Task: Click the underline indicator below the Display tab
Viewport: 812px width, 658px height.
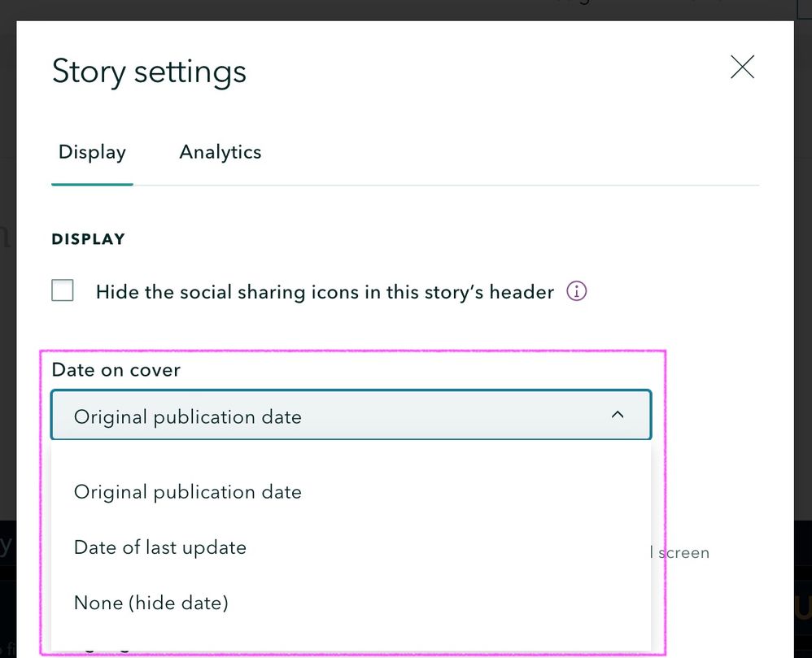Action: (x=92, y=184)
